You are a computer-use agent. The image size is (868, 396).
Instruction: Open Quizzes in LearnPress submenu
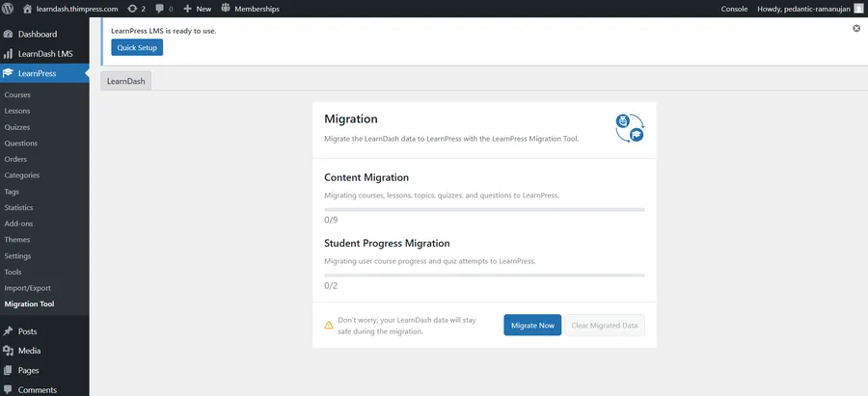[x=17, y=127]
